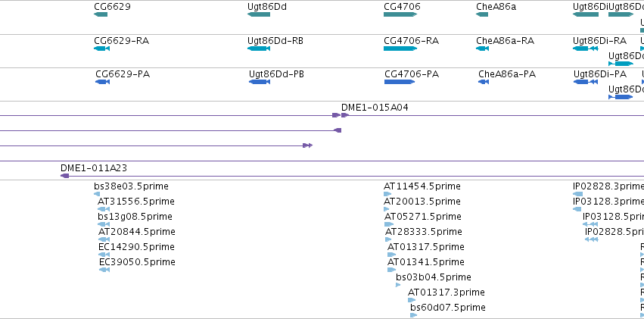Click the bs60d07.5prime EST label
Viewport: 644px width, 319px height.
click(x=448, y=308)
